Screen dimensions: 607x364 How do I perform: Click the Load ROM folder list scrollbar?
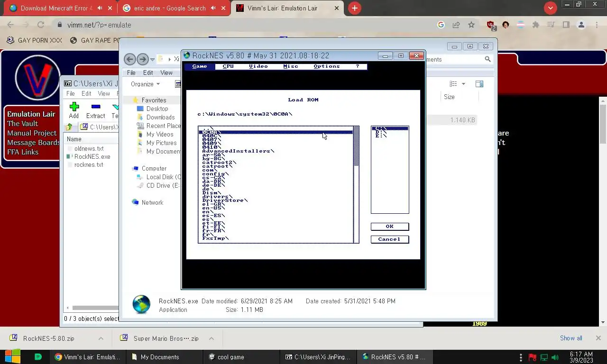(356, 185)
